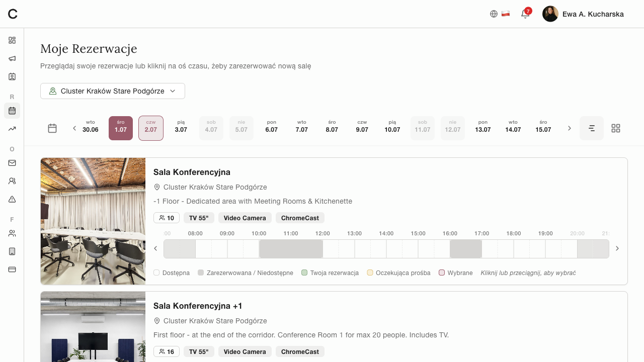Select date pią 3.07
Viewport: 644px width, 362px height.
(181, 128)
